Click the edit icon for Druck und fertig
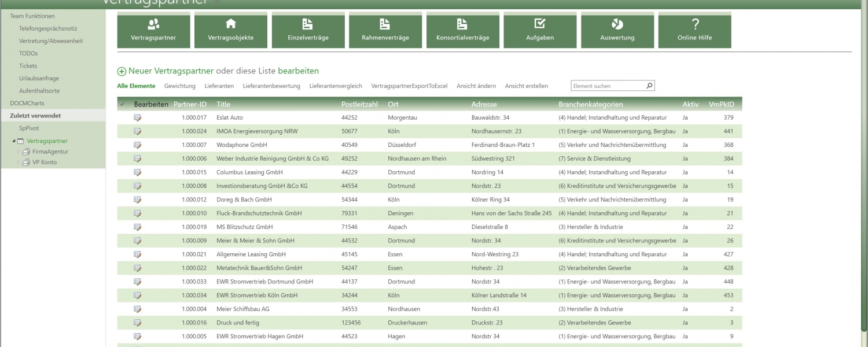This screenshot has width=868, height=347. click(x=137, y=323)
